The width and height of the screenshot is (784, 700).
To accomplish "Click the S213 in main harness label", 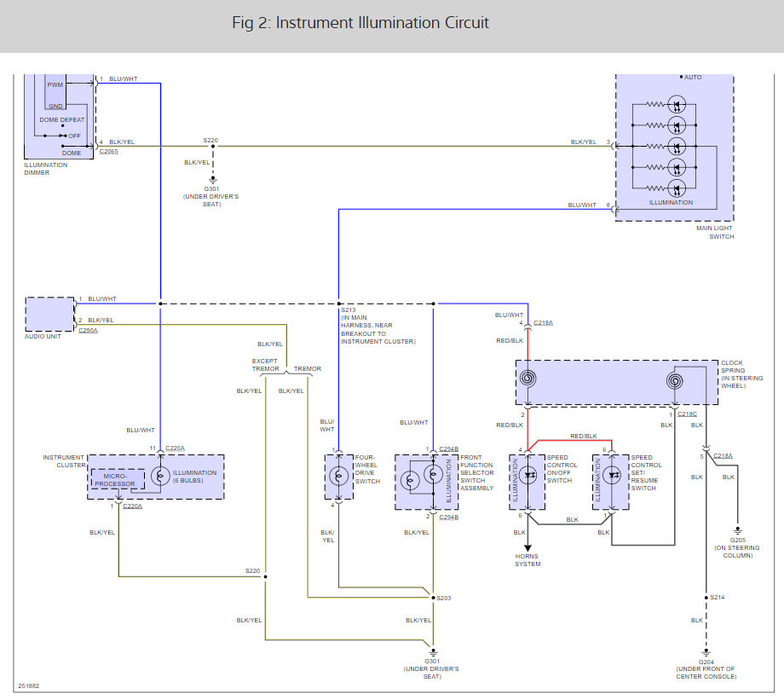I will point(378,326).
